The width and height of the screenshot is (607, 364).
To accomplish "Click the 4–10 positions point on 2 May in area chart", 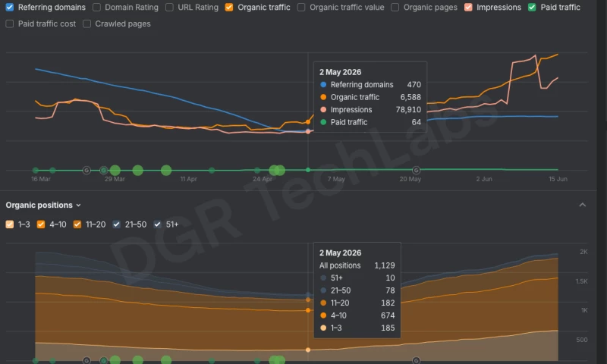I will pos(308,310).
